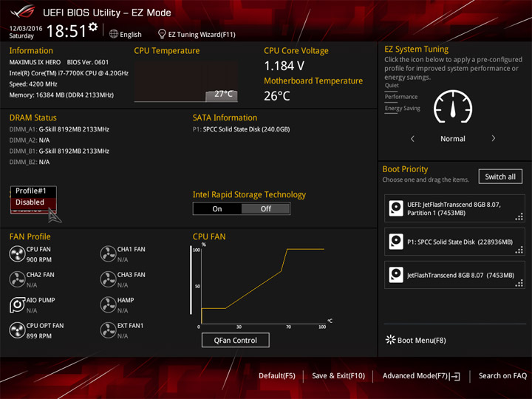This screenshot has height=399, width=532.
Task: Click the Intel Core i7-7700K CPU line
Action: [x=69, y=73]
